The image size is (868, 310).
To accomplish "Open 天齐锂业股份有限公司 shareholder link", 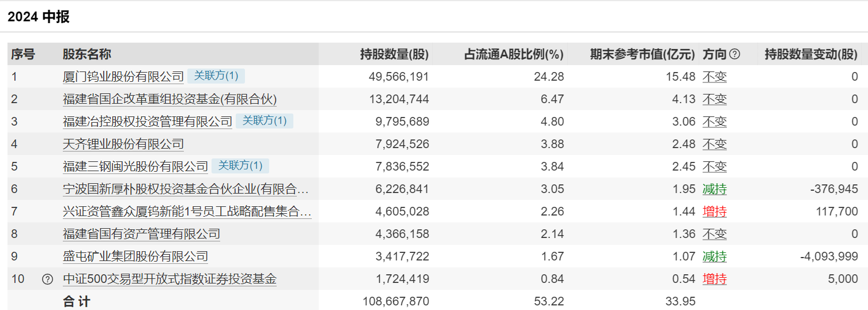I will [123, 144].
